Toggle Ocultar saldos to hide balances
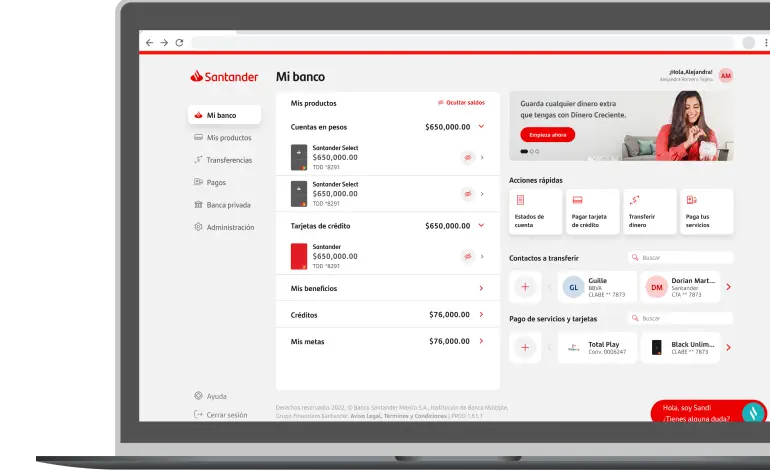Viewport: 770px width, 476px height. pos(461,103)
